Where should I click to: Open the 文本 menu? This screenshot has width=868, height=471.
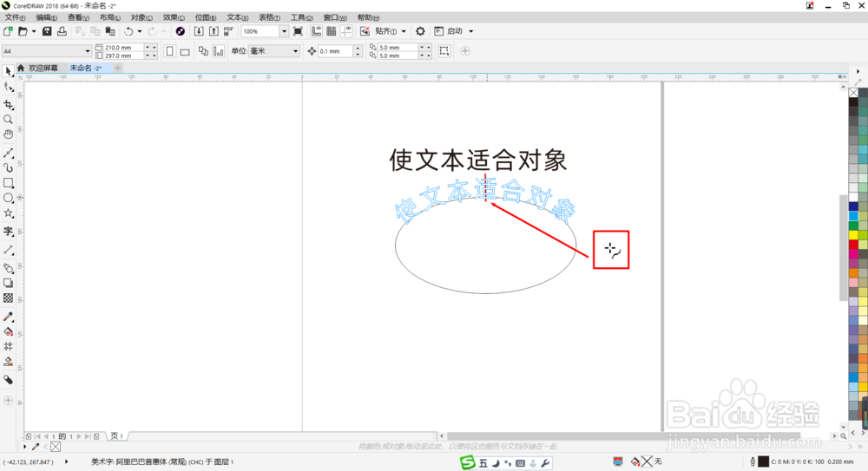pyautogui.click(x=238, y=17)
